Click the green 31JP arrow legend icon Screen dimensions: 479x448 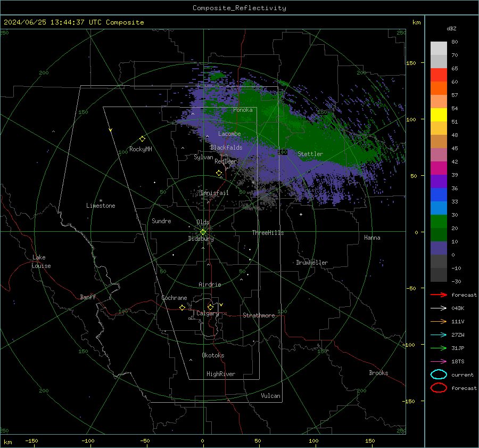(439, 348)
